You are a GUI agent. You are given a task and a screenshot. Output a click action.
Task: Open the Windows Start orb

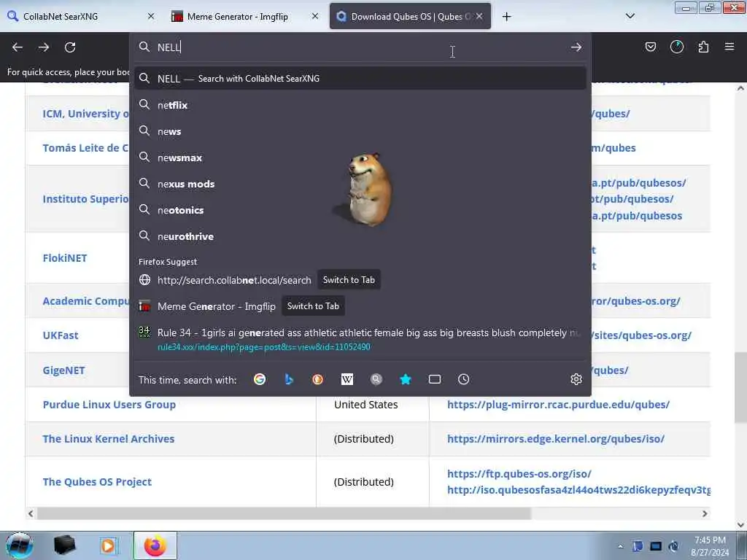(20, 545)
